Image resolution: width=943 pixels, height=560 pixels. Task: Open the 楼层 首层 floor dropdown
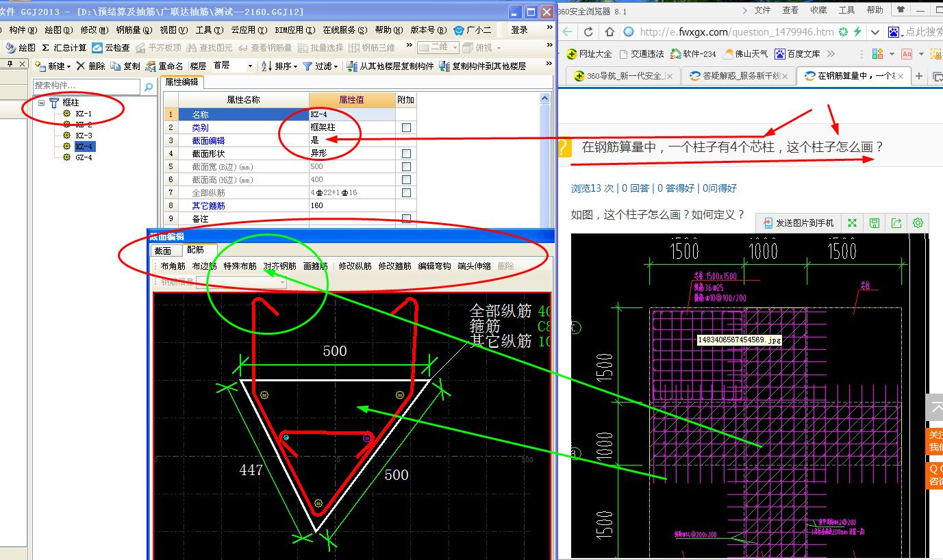(x=250, y=66)
